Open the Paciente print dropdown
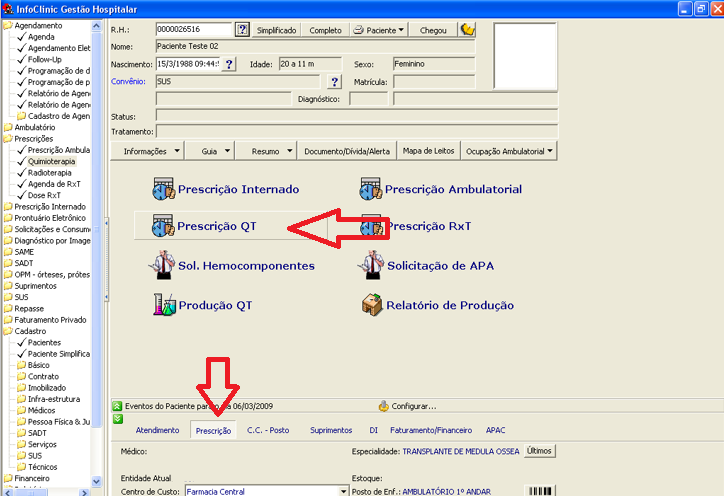This screenshot has height=496, width=724. pyautogui.click(x=379, y=30)
